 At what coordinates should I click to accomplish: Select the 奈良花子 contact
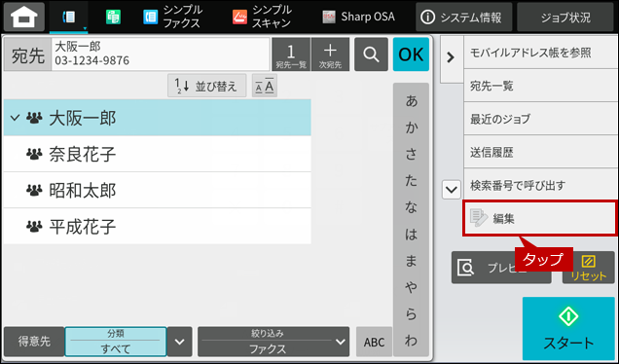point(157,154)
